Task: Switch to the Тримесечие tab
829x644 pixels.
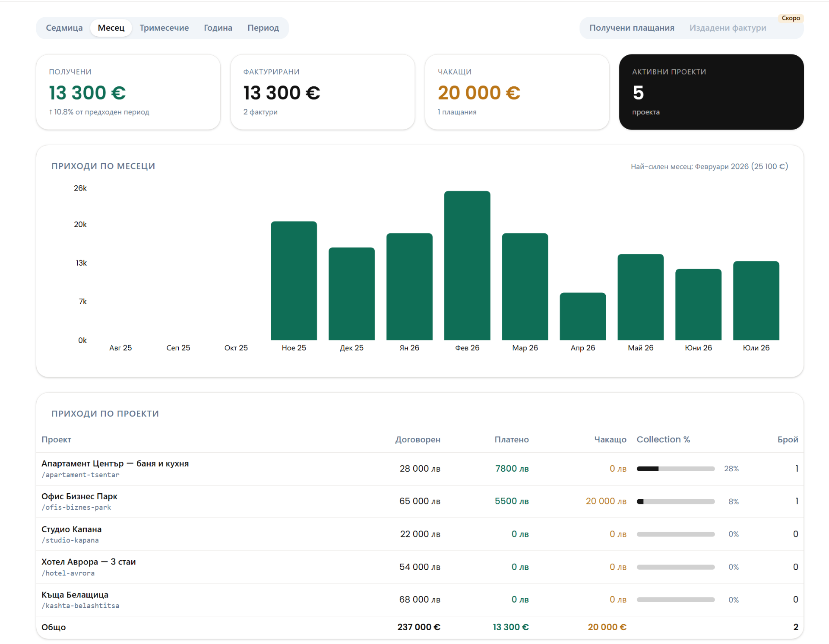Action: pyautogui.click(x=164, y=28)
